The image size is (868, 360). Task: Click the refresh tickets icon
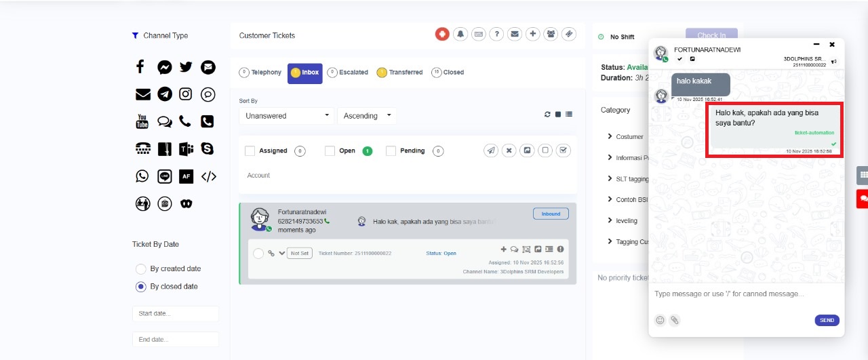[x=547, y=115]
